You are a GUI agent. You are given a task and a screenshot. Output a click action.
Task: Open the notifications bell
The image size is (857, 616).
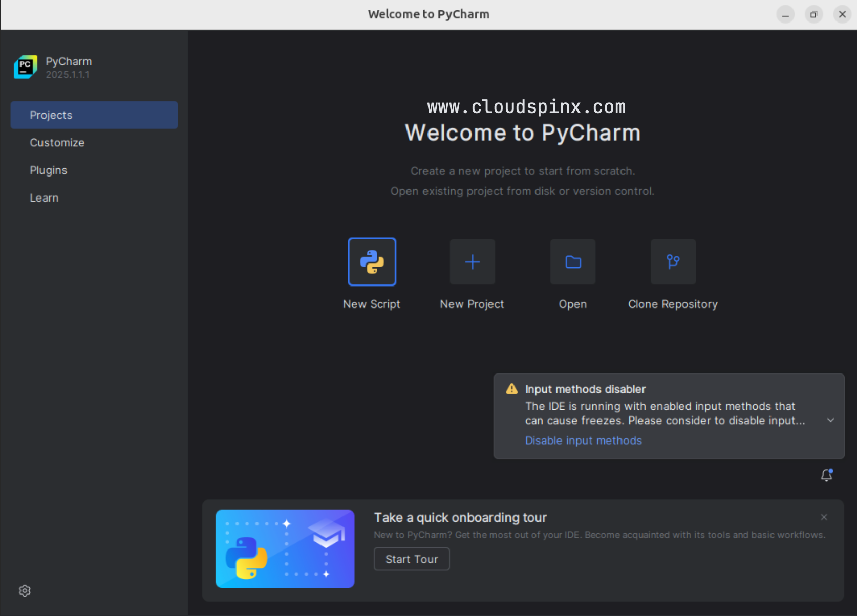coord(826,475)
